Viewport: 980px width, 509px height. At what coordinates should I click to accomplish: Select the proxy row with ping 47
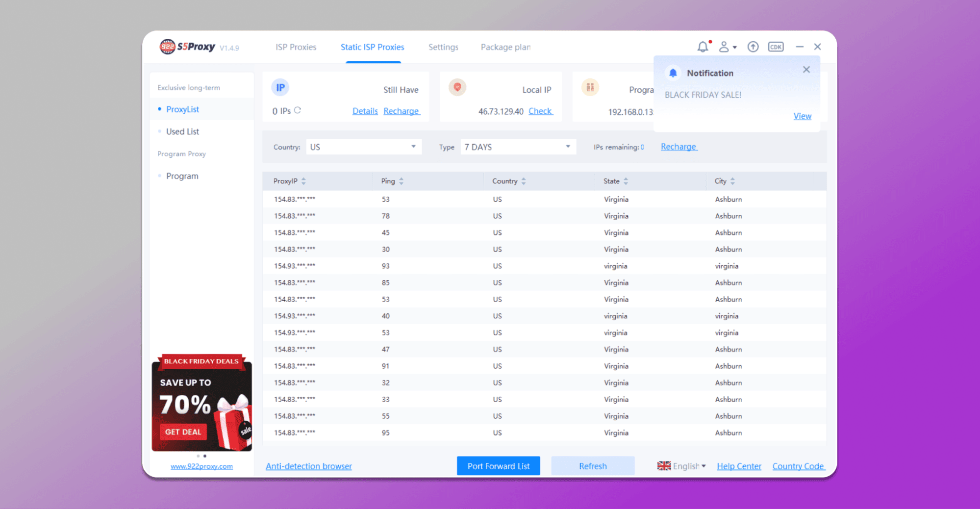[544, 349]
